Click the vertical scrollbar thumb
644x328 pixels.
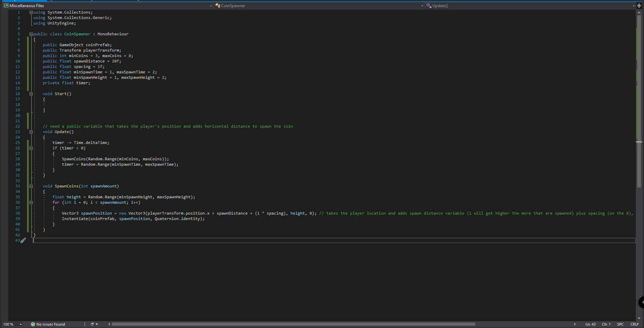coord(639,102)
